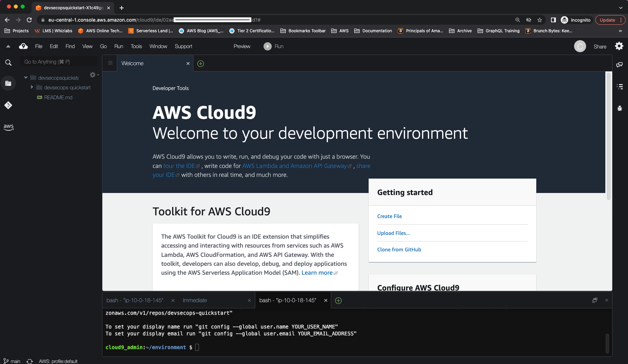Screen dimensions: 628x364
Task: Open the editor pane tab list menu
Action: click(x=110, y=63)
